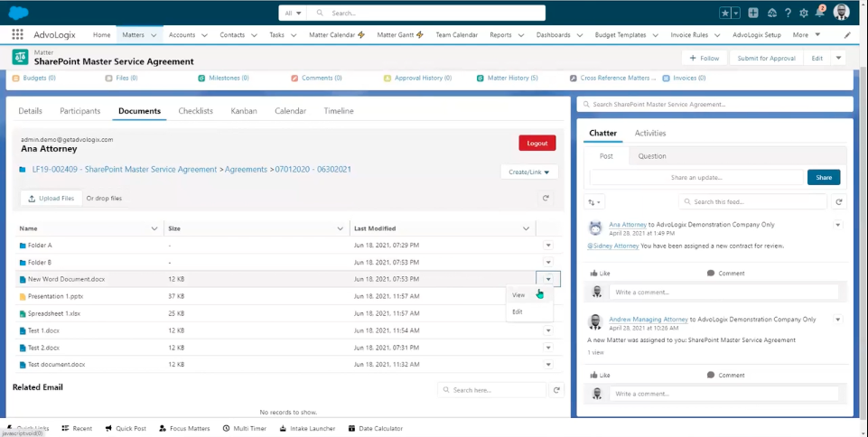This screenshot has width=868, height=437.
Task: Expand the Create/Link dropdown
Action: click(529, 172)
